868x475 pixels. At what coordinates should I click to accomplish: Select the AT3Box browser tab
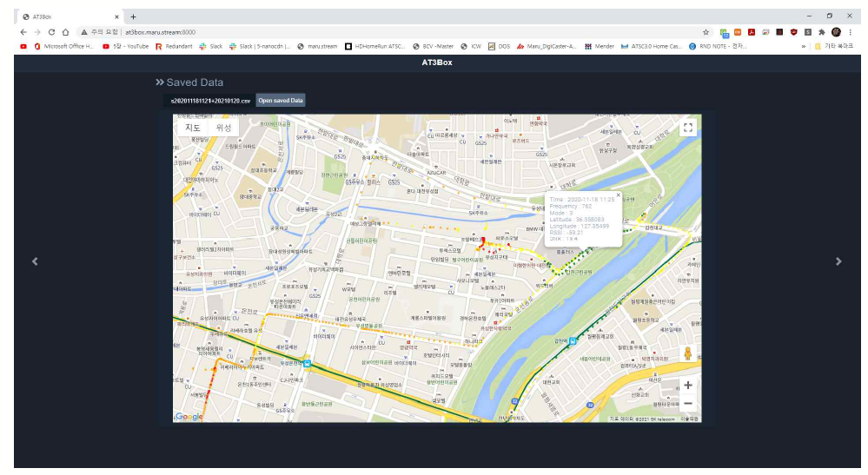point(70,16)
